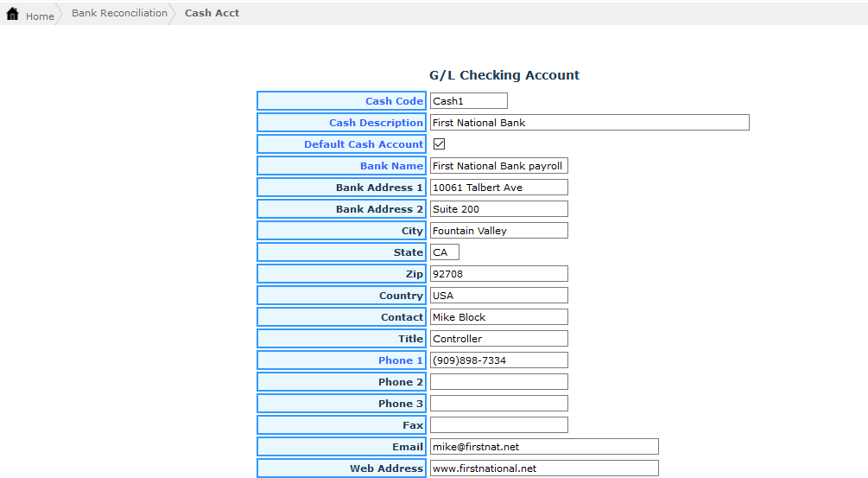Select the Cash Acct breadcrumb
Screen dimensions: 868x478
pyautogui.click(x=212, y=14)
